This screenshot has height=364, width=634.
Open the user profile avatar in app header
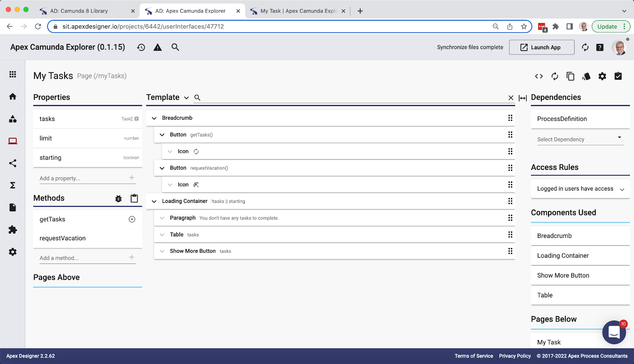tap(619, 47)
